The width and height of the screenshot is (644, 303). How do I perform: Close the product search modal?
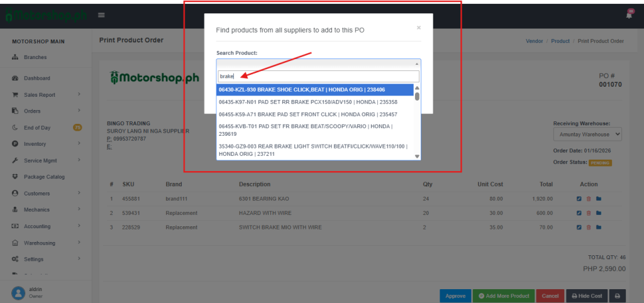[419, 28]
